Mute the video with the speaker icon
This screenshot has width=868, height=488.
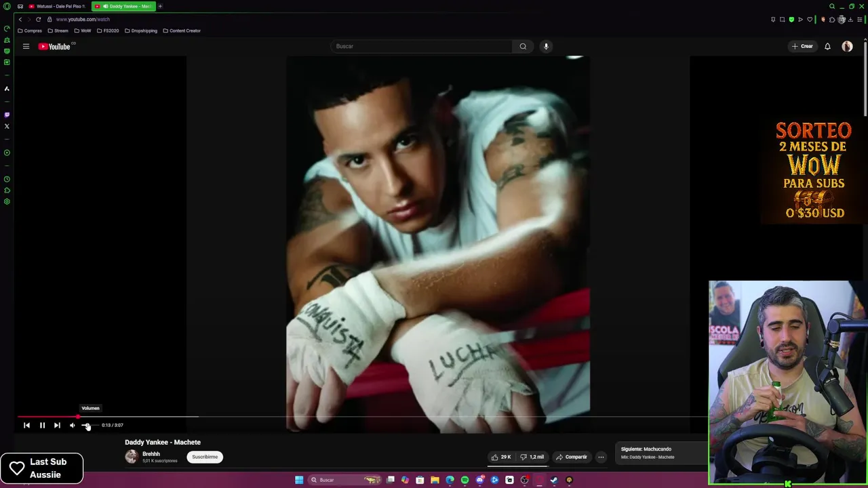(72, 425)
